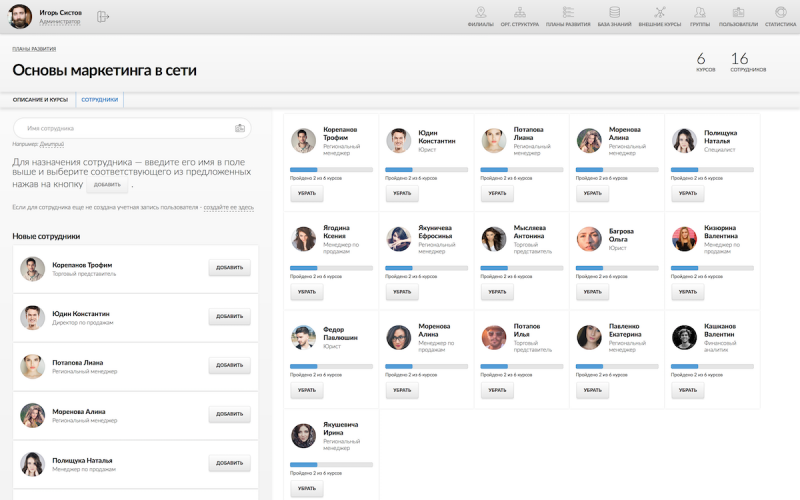Switch to the Описание и курсы tab

click(40, 100)
